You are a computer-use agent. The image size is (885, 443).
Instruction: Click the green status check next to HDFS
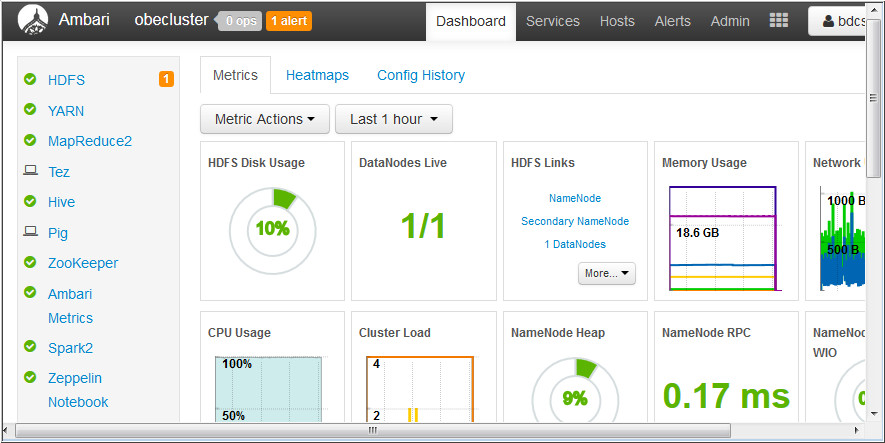30,79
